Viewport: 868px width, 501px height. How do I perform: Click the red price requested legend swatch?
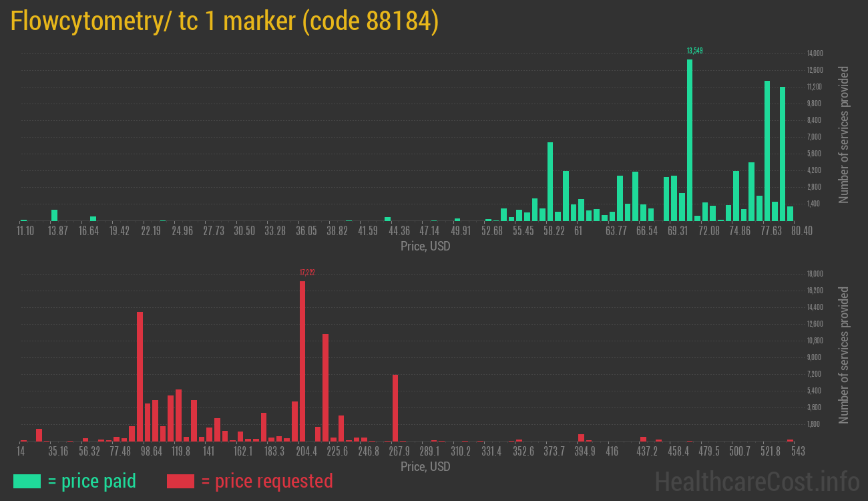(x=180, y=481)
